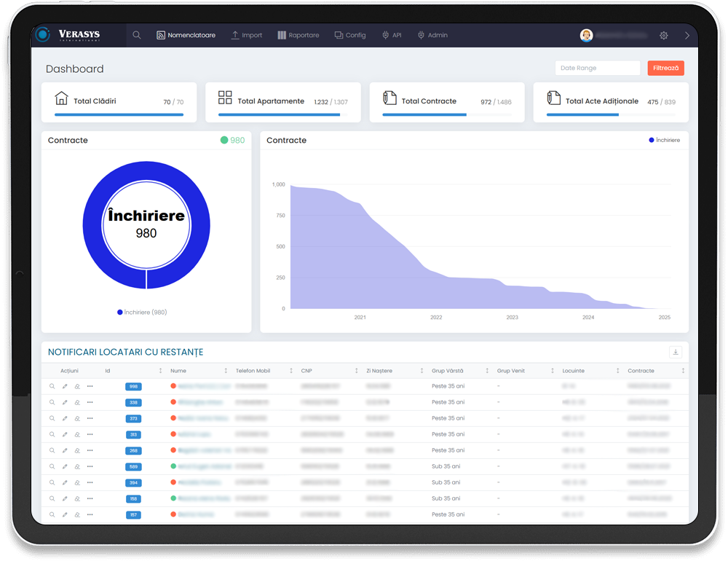Toggle Închiriere (980) legend under donut chart

tap(143, 312)
